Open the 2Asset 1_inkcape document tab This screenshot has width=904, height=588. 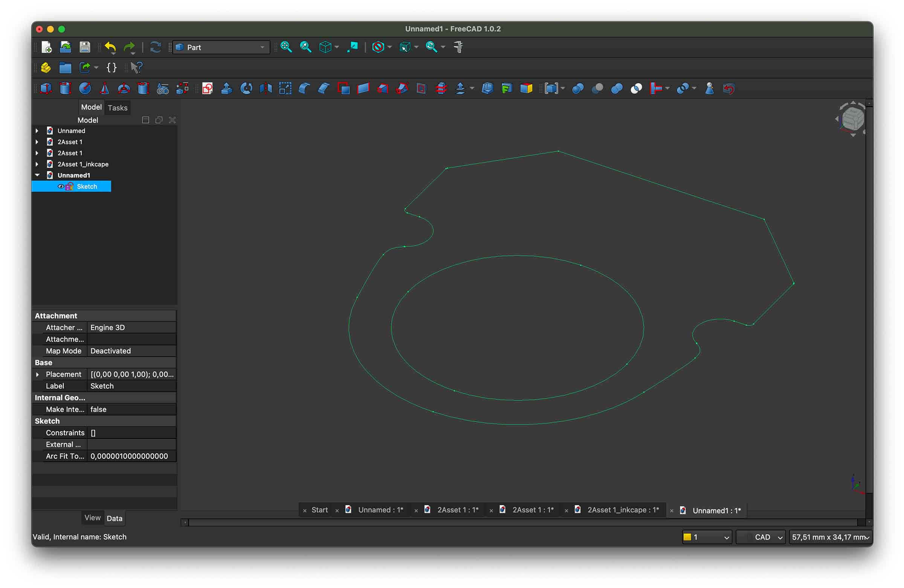(622, 510)
